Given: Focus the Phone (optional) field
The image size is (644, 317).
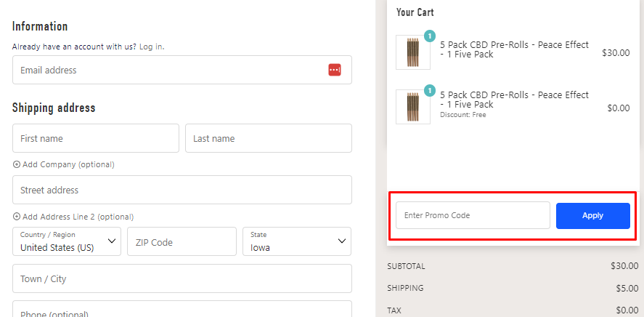Looking at the screenshot, I should 182,309.
